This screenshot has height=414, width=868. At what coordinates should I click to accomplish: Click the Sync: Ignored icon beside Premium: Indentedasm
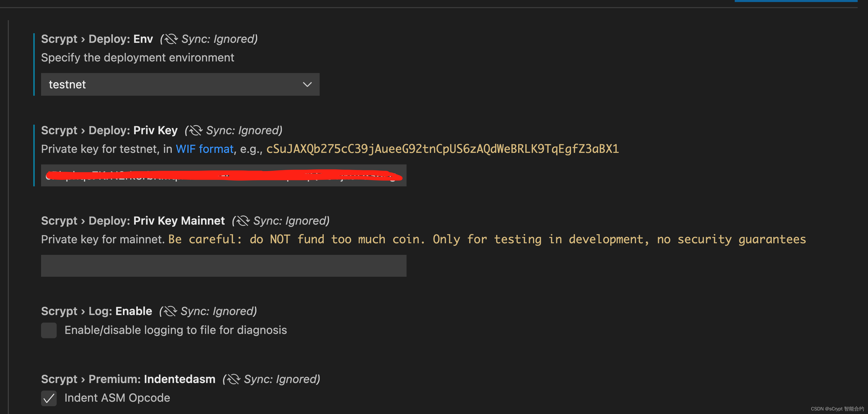click(x=231, y=379)
